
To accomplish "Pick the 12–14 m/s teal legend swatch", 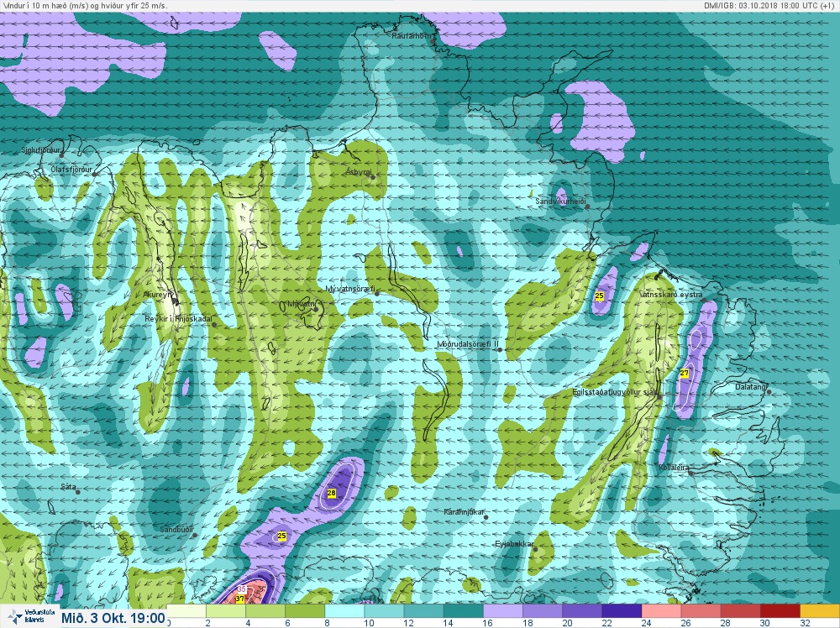I will tap(424, 611).
